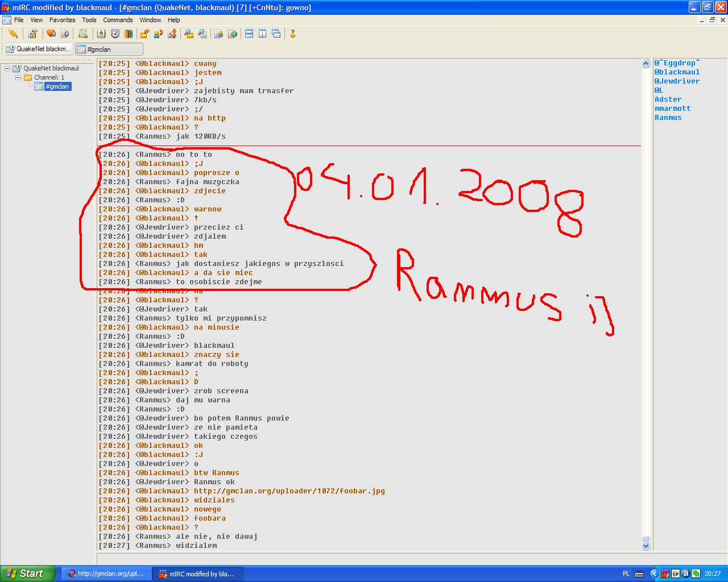Switch to the QuakeNet blackmaul status tab

[x=39, y=49]
